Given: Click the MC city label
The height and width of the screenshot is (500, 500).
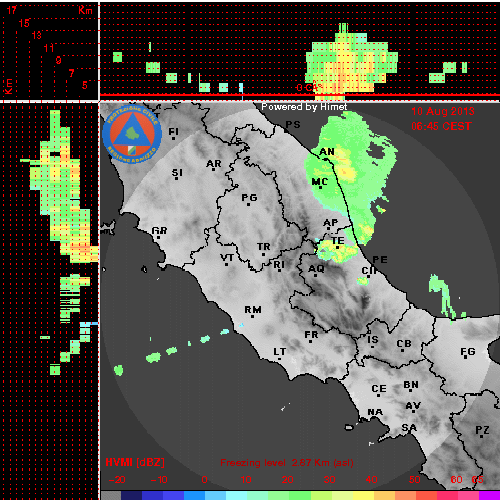Looking at the screenshot, I should [320, 182].
